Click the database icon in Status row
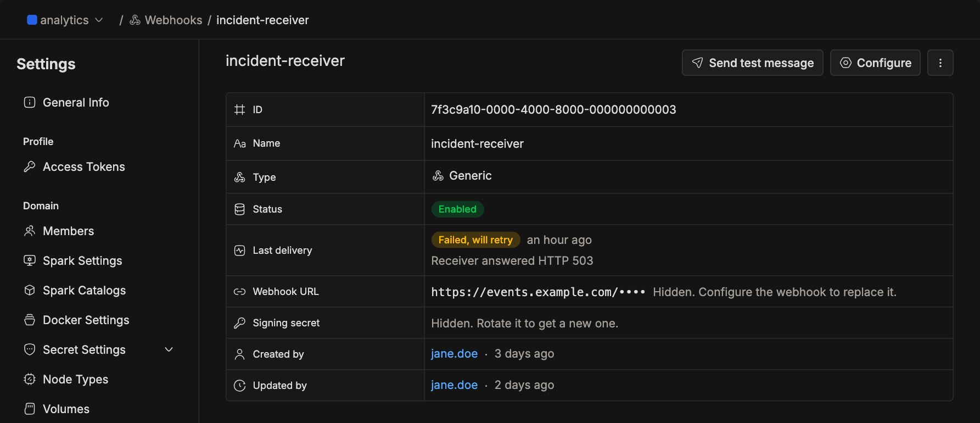Screen dimensions: 980x423 239,209
